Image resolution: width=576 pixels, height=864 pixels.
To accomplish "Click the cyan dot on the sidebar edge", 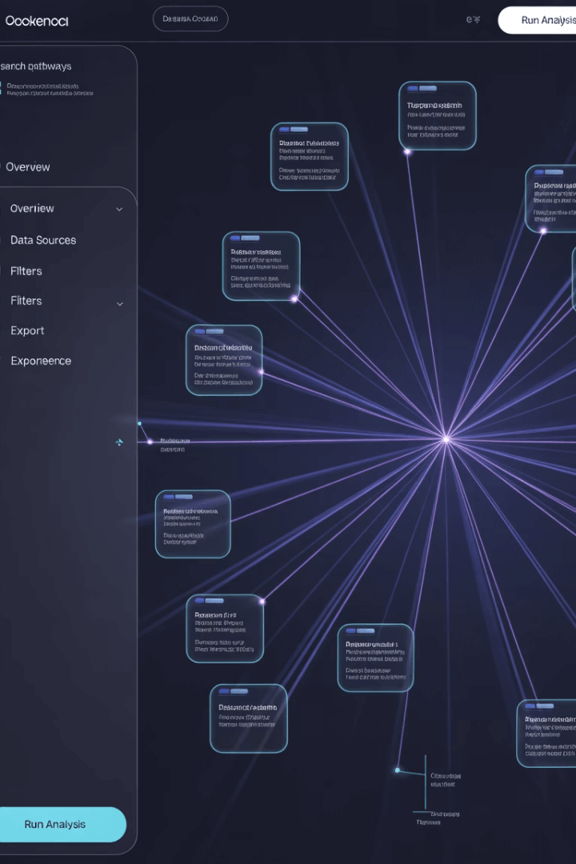I will click(x=139, y=423).
